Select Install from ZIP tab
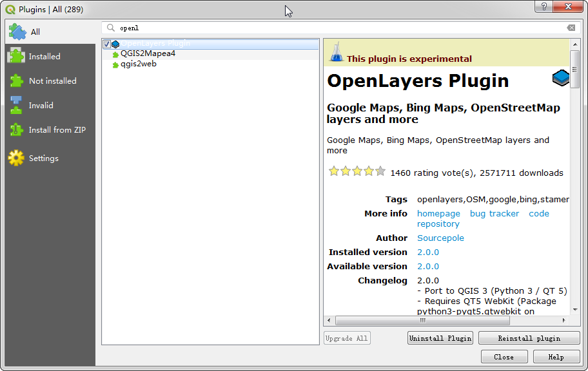The image size is (588, 371). pos(50,129)
